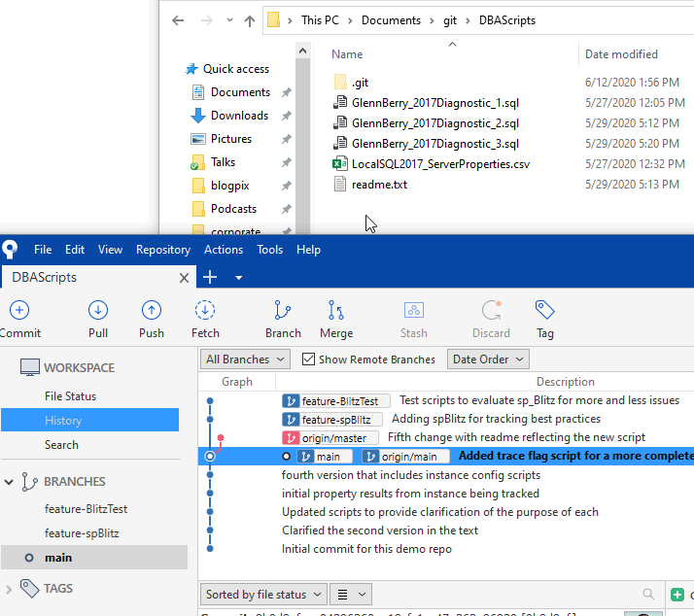Click the Sourcetree logo icon
Screen dimensions: 694x616
click(10, 249)
